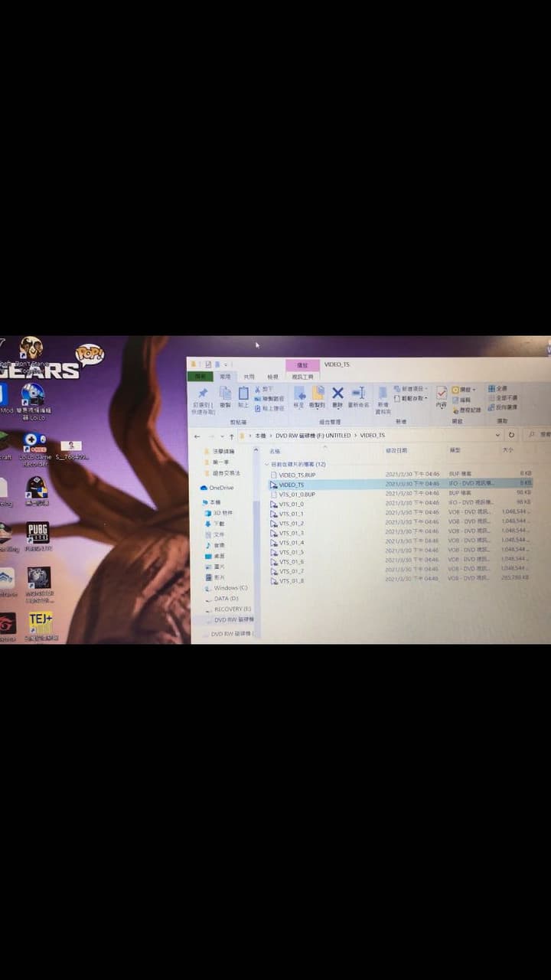Open Windows (C:) drive in the navigation pane

pyautogui.click(x=226, y=588)
